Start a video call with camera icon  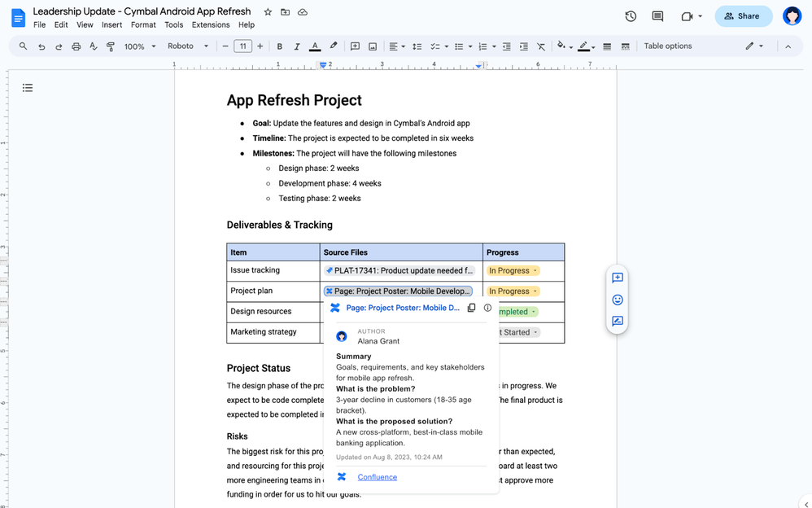688,16
